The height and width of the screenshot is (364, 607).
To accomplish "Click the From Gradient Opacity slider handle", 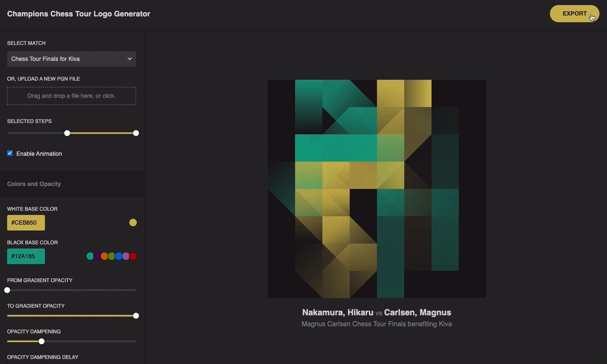I will click(x=7, y=290).
